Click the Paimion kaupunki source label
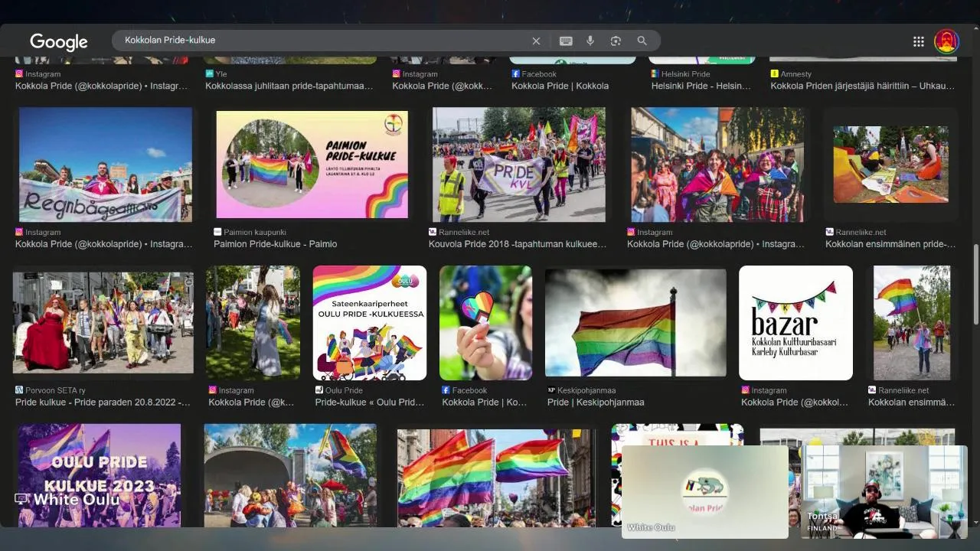The width and height of the screenshot is (980, 551). pyautogui.click(x=255, y=232)
